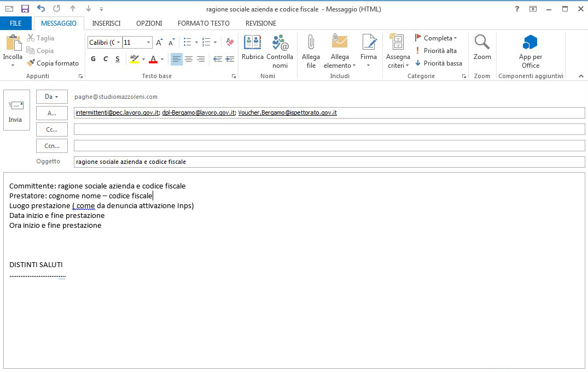Open the FILE menu tab
588x372 pixels.
point(16,23)
